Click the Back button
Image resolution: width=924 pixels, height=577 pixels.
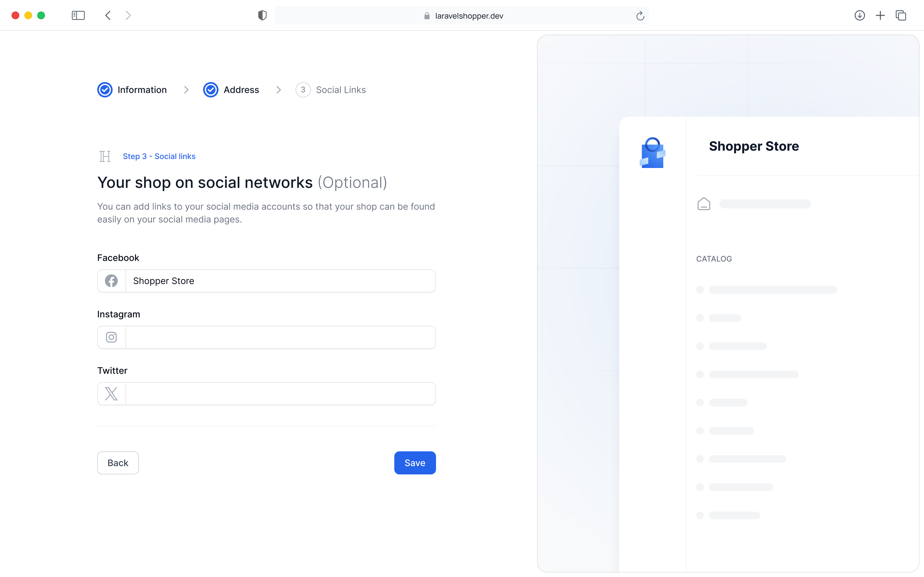(118, 463)
